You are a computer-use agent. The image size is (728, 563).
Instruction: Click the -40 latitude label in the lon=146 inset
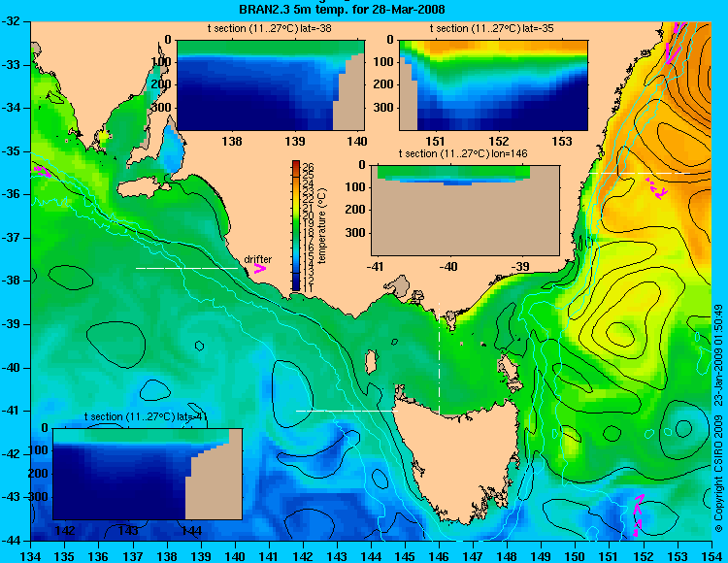pos(448,266)
